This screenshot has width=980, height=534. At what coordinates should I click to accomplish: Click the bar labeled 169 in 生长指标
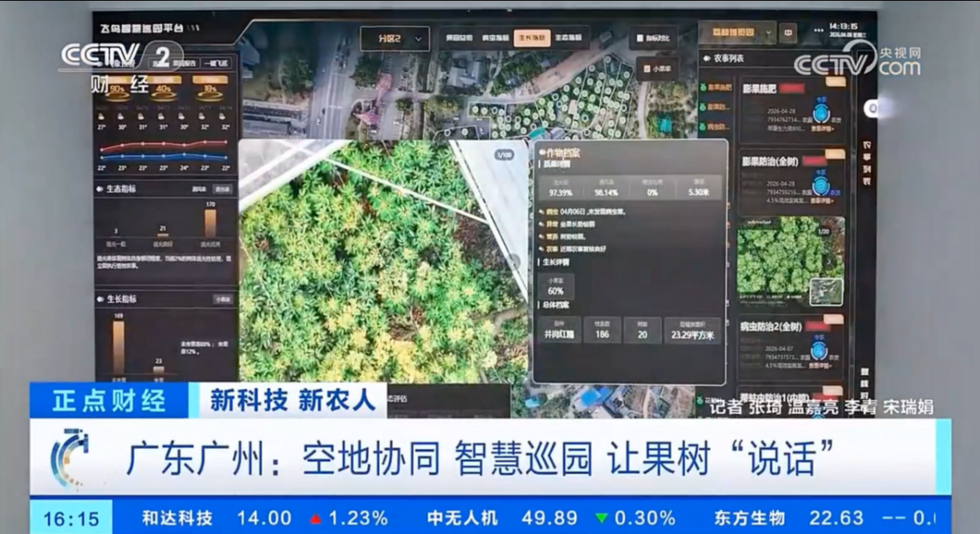[118, 346]
